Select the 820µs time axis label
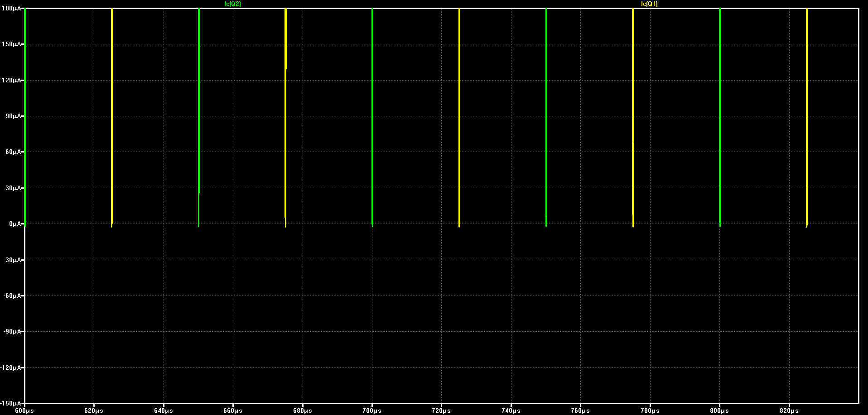Screen dimensions: 868x415 pyautogui.click(x=789, y=411)
